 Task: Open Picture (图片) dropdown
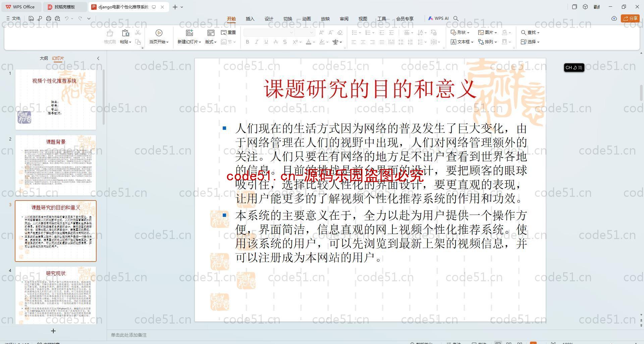click(488, 33)
